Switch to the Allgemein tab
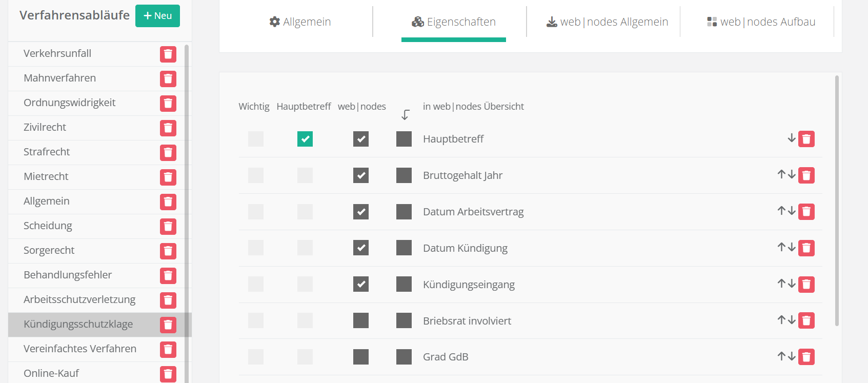 [300, 22]
